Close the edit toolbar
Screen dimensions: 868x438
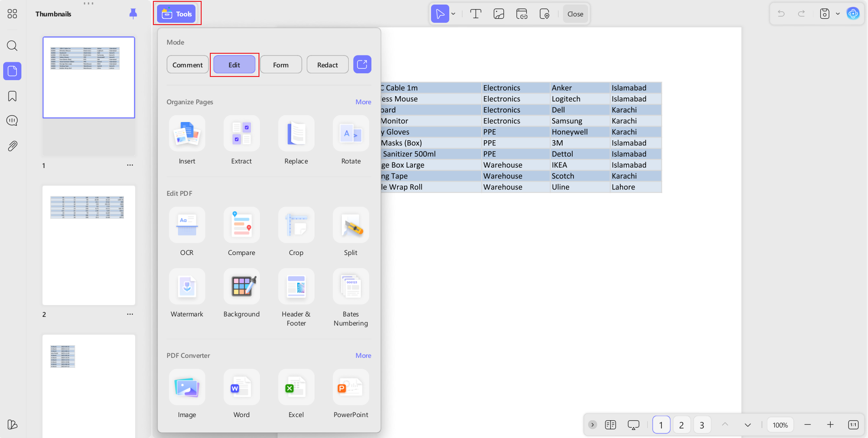(575, 14)
